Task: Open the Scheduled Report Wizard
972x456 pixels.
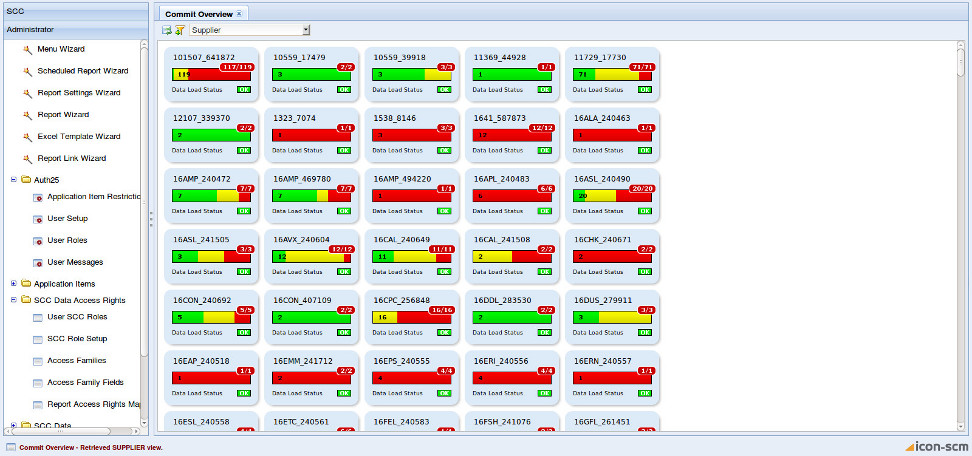Action: [x=82, y=71]
